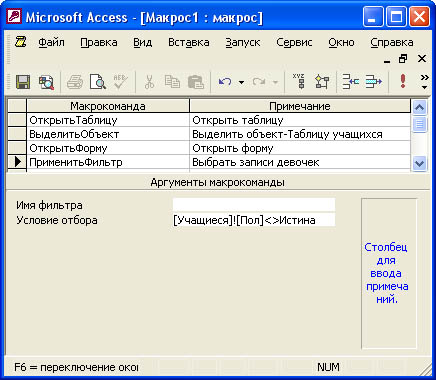Toggle the Macro Names column icon

pos(299,82)
